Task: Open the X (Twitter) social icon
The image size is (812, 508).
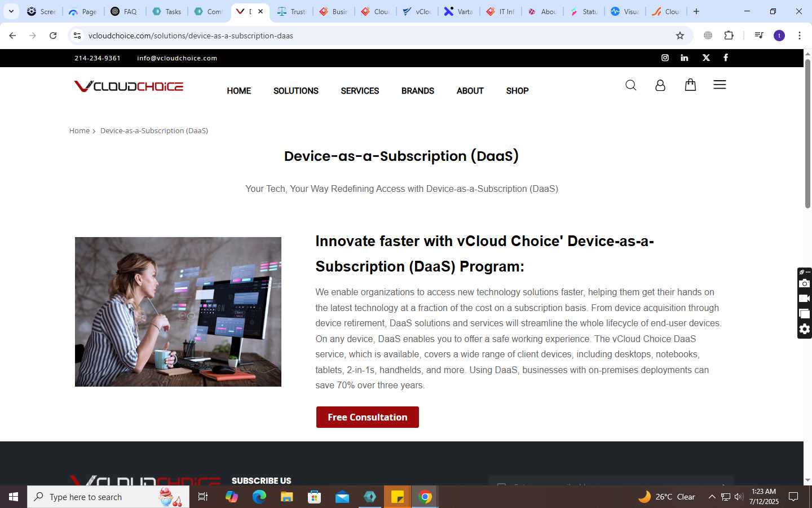Action: (706, 58)
